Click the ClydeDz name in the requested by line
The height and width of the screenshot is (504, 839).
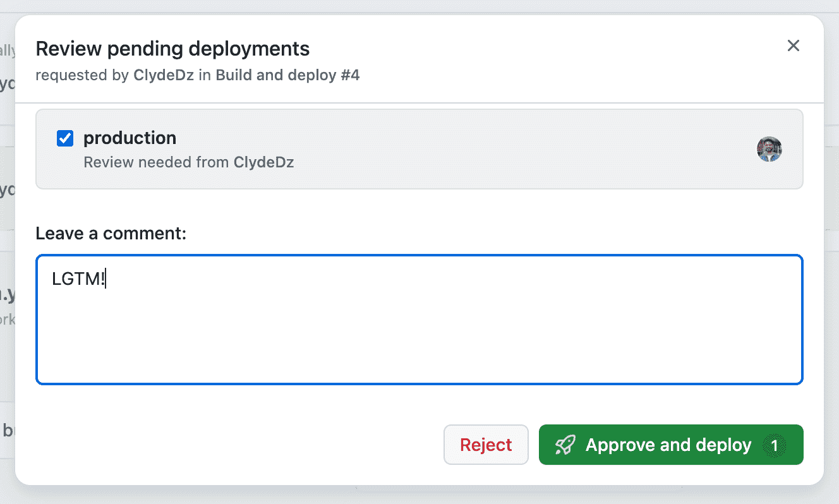coord(164,75)
